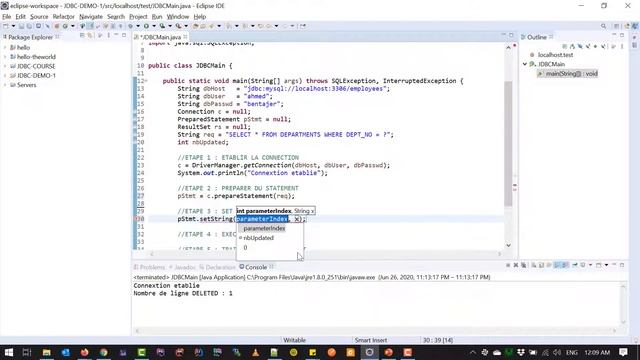Open the Navigate menu
Image resolution: width=640 pixels, height=360 pixels.
(x=91, y=17)
